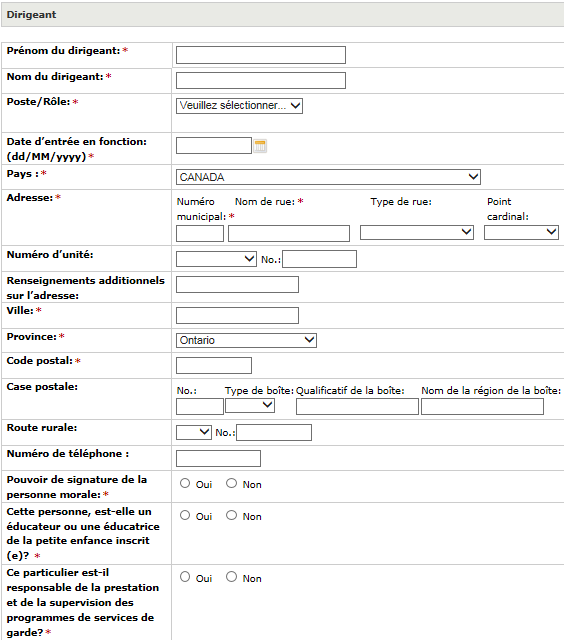This screenshot has height=640, width=564.
Task: Click the 'Poste/Rôle:' label
Action: (38, 102)
